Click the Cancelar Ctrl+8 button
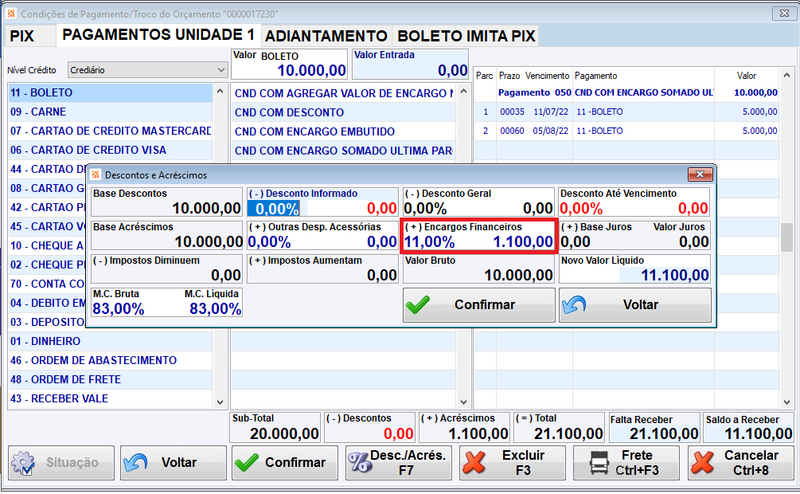 740,463
